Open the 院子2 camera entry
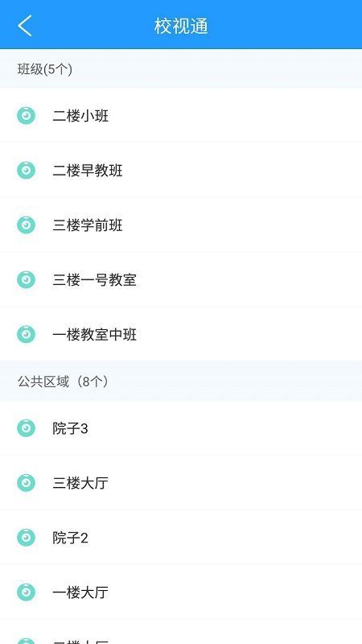362x644 pixels. 181,537
